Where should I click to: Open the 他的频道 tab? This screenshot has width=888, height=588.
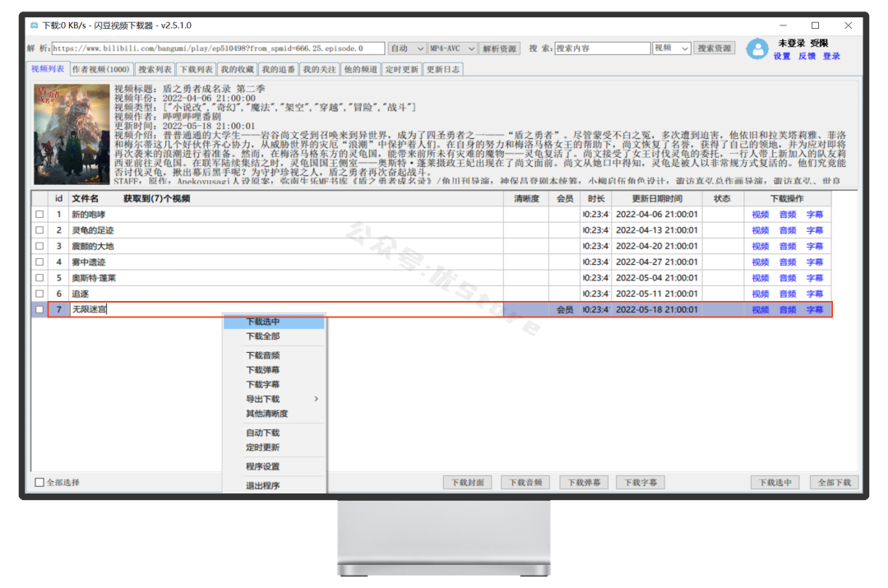(x=361, y=70)
